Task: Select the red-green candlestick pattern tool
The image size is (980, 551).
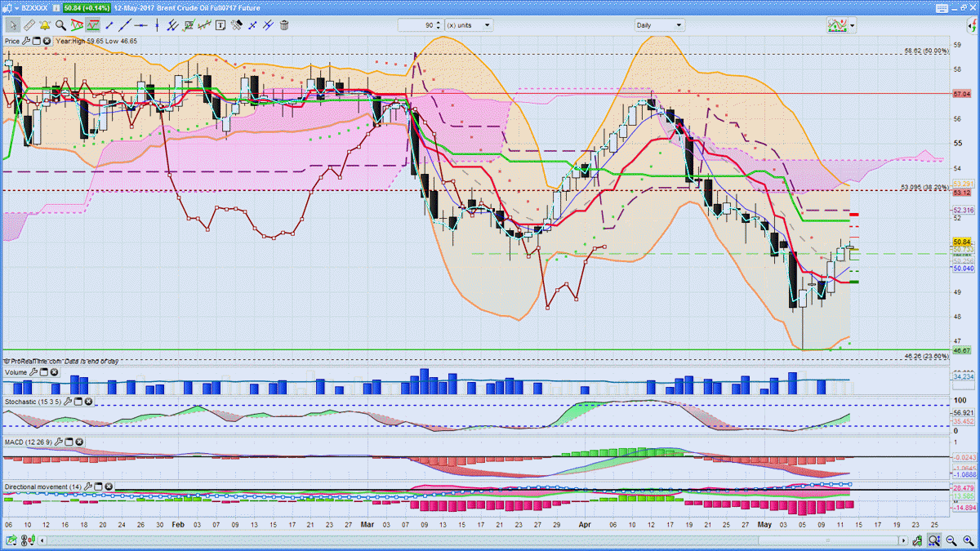Action: [x=205, y=25]
